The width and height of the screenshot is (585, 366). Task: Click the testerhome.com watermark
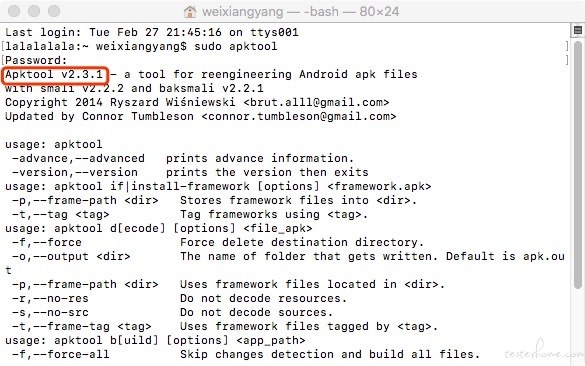pos(544,351)
